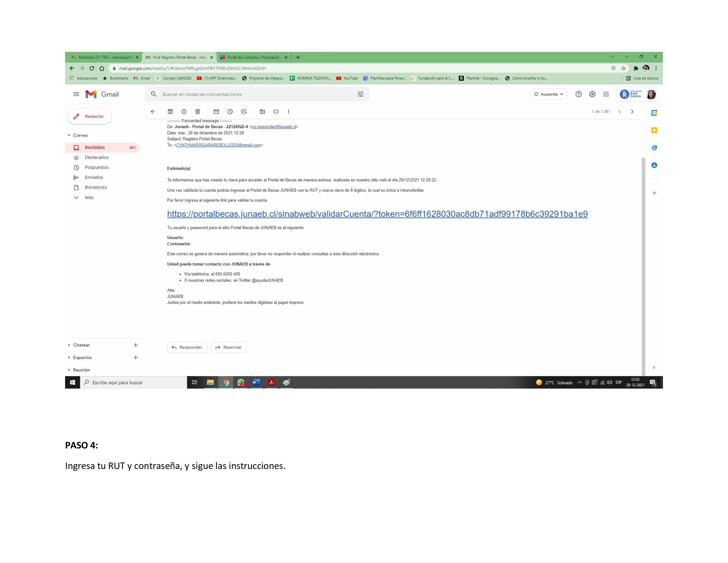Screen dimensions: 728x563
Task: Open Google Tasks in the side panel
Action: click(x=654, y=148)
